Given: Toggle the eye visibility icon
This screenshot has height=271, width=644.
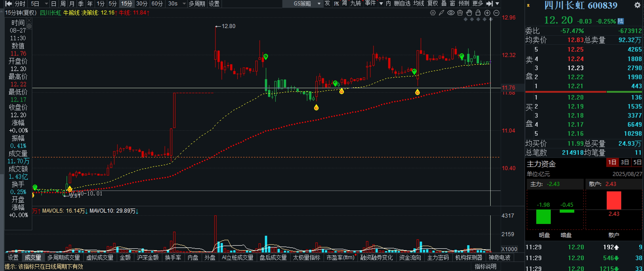Looking at the screenshot, I should click(451, 13).
